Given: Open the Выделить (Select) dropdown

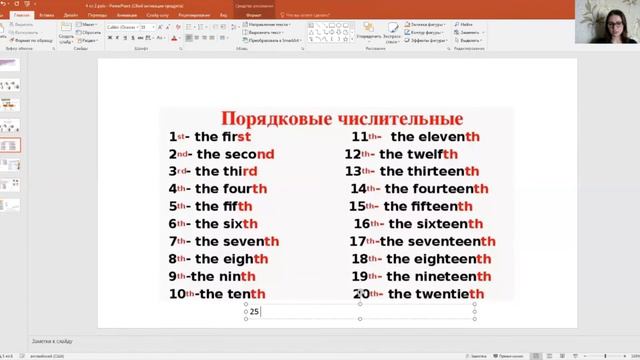Looking at the screenshot, I should coord(468,40).
